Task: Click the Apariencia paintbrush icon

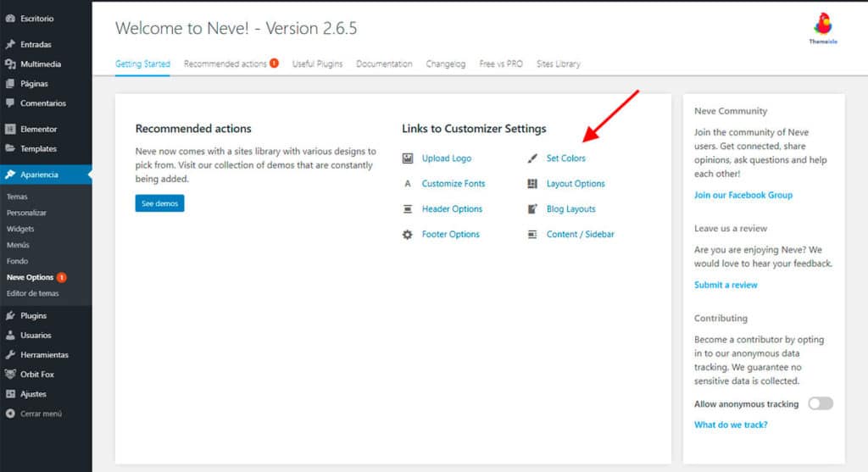Action: 10,175
